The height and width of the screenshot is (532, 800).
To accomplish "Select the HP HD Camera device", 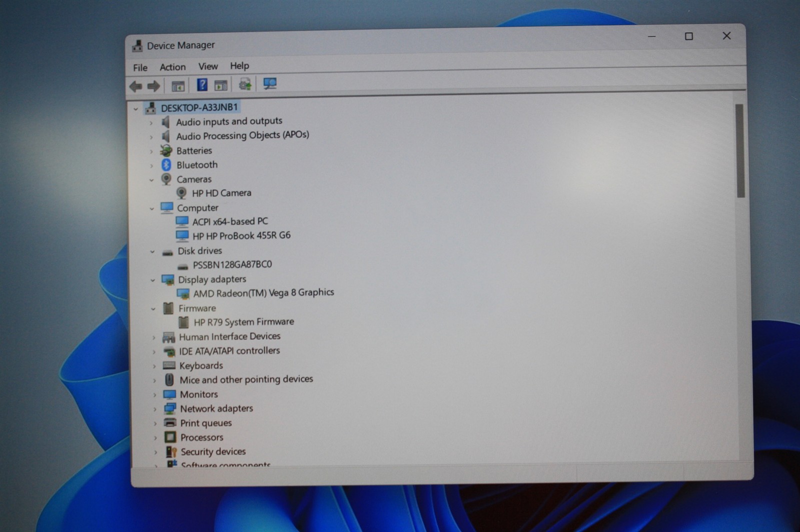I will coord(222,193).
